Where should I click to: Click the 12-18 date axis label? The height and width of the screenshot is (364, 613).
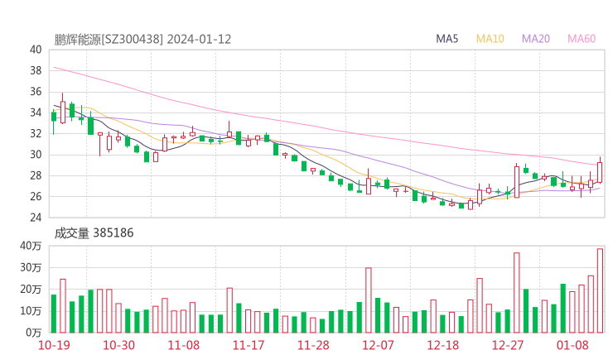443,345
